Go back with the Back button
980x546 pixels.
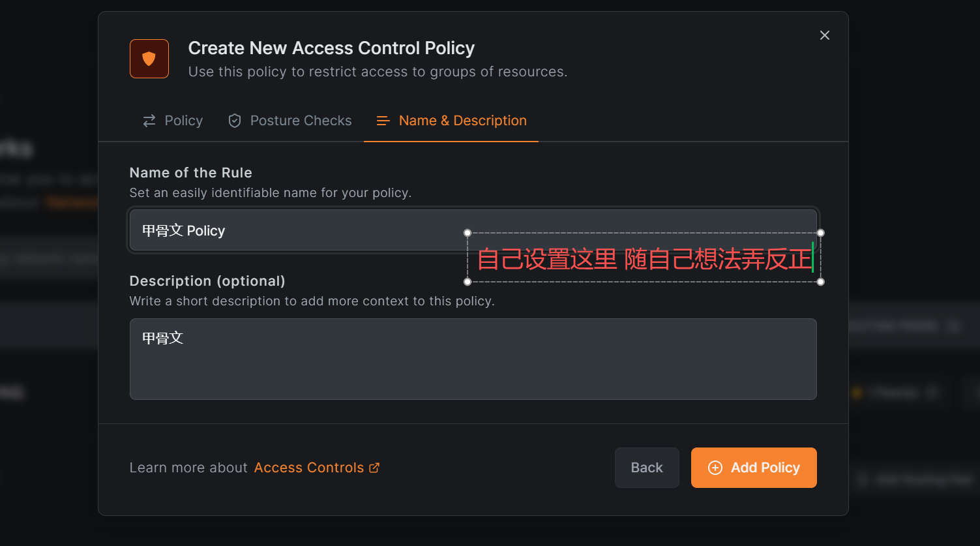tap(647, 468)
